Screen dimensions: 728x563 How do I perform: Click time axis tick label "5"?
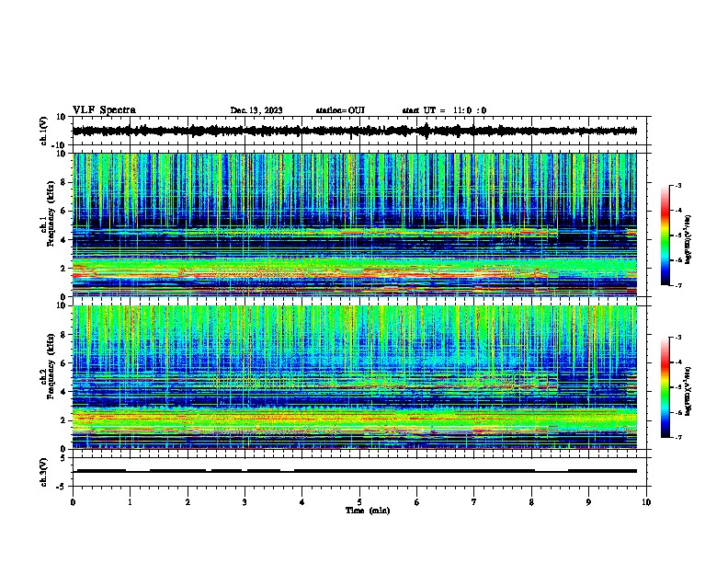click(359, 502)
